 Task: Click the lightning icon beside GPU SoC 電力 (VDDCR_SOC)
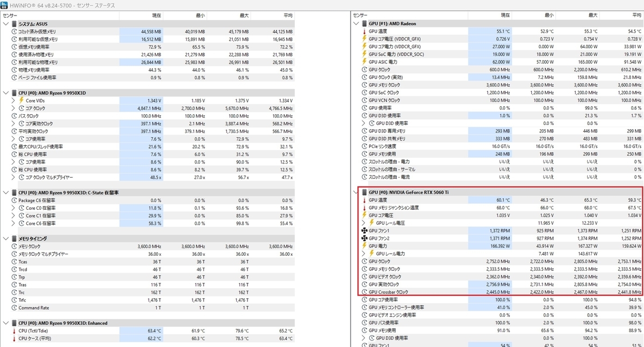(364, 54)
